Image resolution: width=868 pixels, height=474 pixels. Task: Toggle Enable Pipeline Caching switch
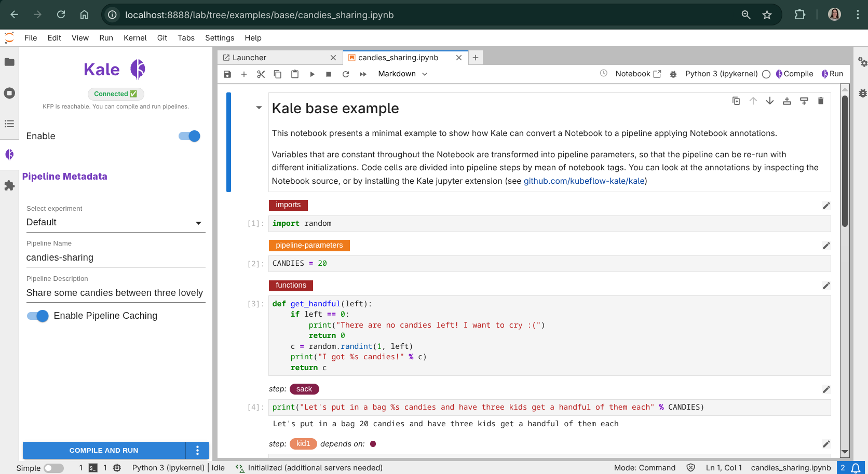[x=38, y=316]
